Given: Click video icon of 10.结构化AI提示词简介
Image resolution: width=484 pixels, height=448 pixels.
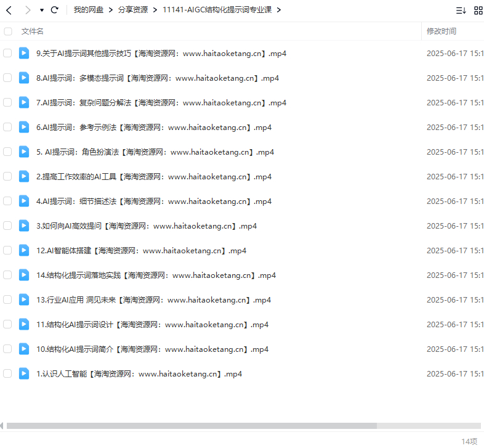Looking at the screenshot, I should [x=24, y=349].
